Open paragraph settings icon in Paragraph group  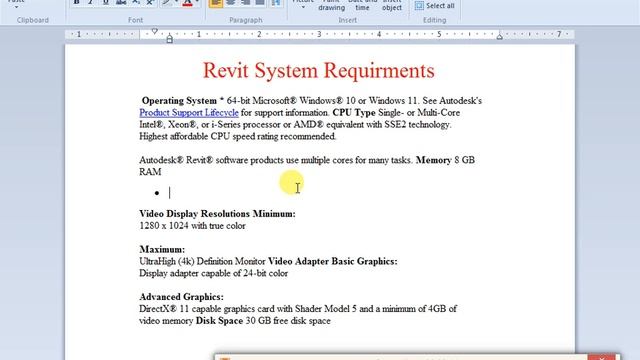pyautogui.click(x=276, y=3)
